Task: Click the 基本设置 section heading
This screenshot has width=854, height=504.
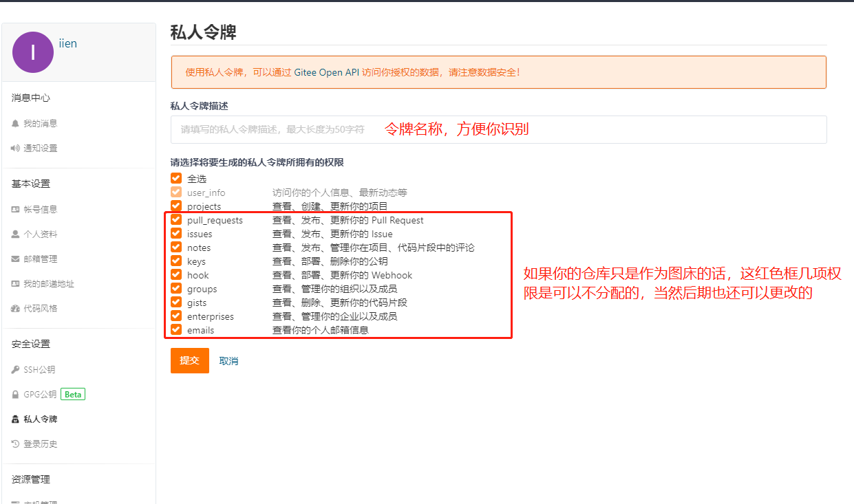Action: (x=31, y=184)
